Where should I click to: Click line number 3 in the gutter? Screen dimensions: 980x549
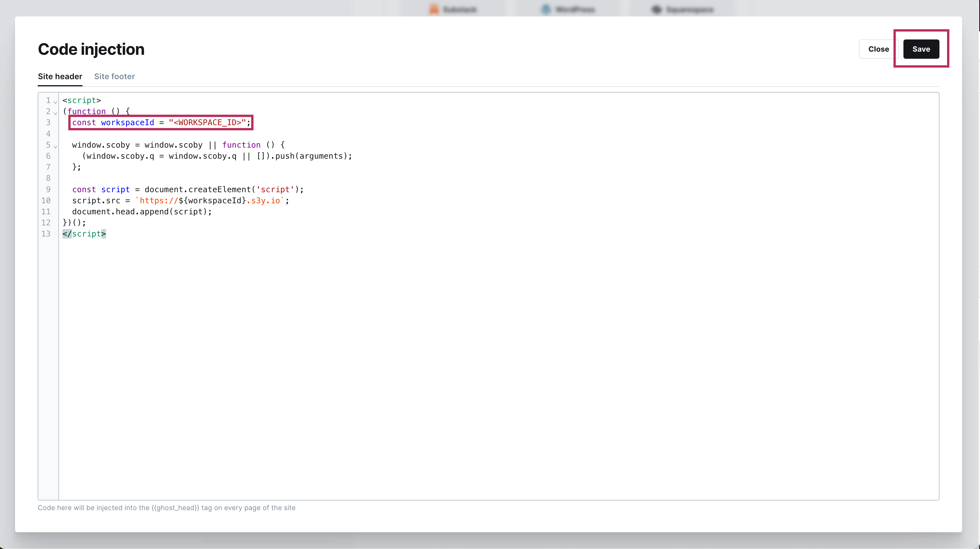click(x=48, y=123)
